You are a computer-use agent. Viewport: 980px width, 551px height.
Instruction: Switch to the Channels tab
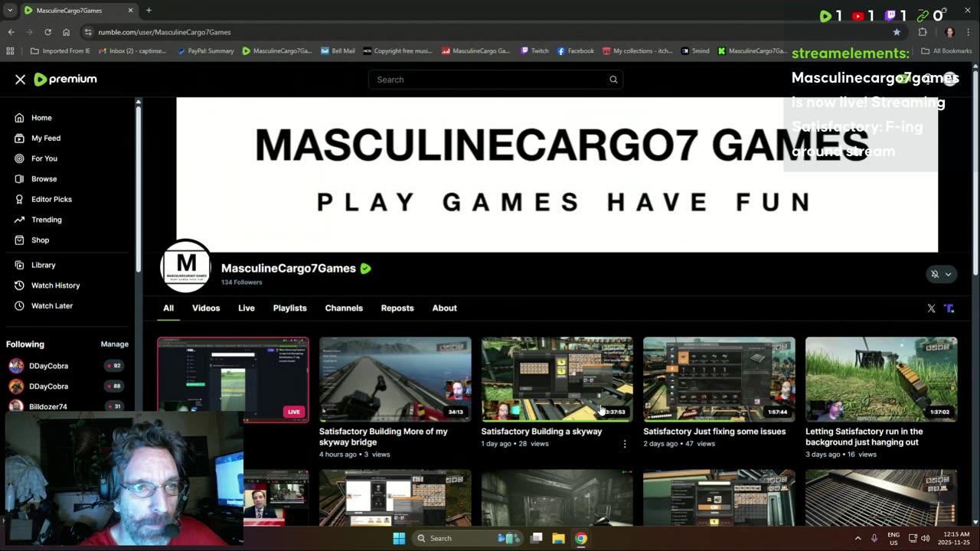point(344,308)
